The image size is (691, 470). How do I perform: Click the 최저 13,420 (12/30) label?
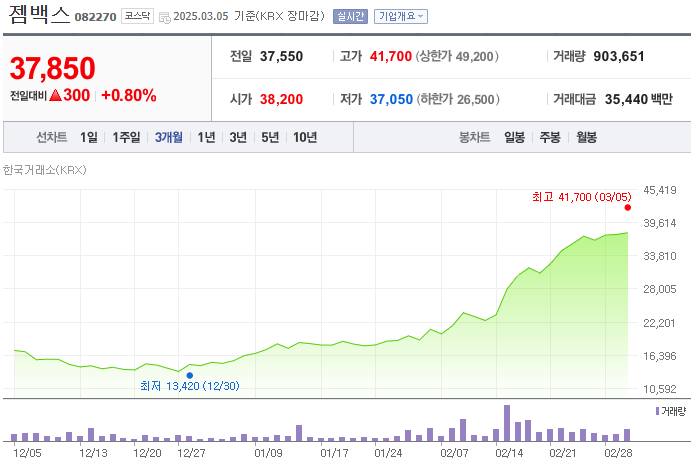point(189,386)
